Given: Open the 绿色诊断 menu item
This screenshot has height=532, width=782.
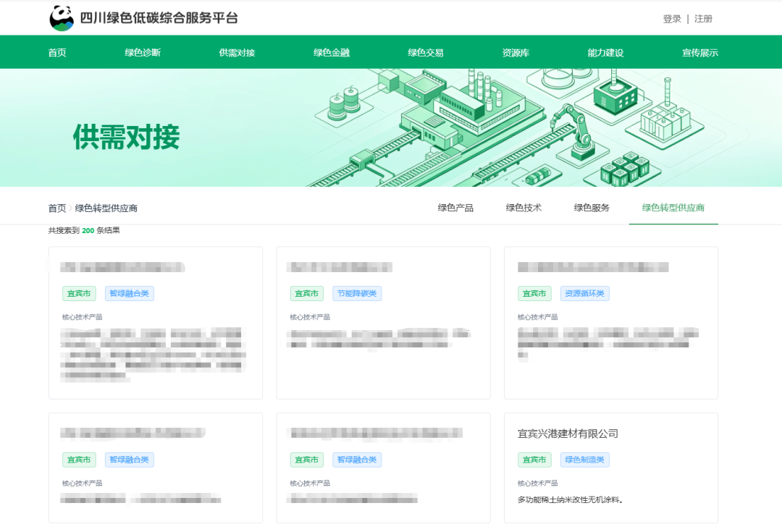Looking at the screenshot, I should tap(143, 52).
